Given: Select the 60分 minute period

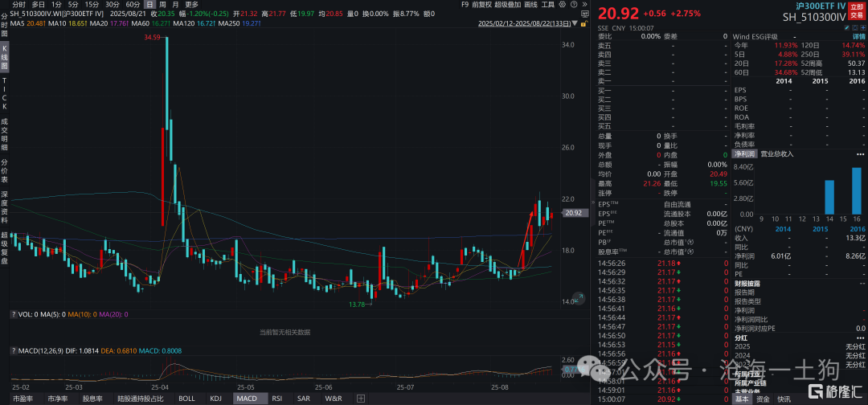Looking at the screenshot, I should [133, 5].
